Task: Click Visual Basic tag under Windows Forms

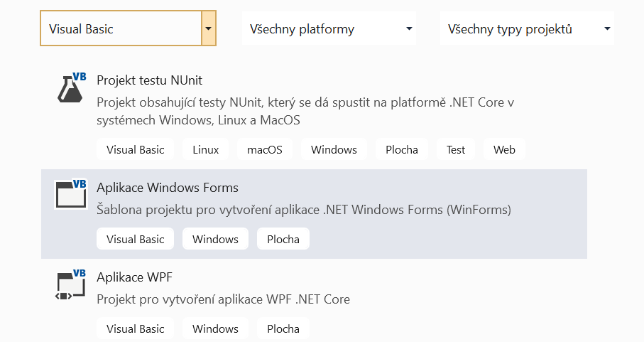Action: pos(135,239)
